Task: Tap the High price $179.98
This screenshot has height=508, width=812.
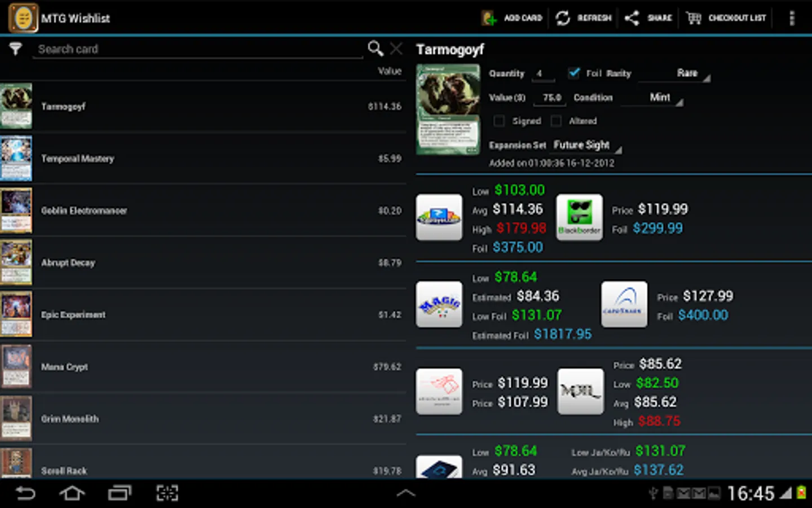Action: pos(521,228)
